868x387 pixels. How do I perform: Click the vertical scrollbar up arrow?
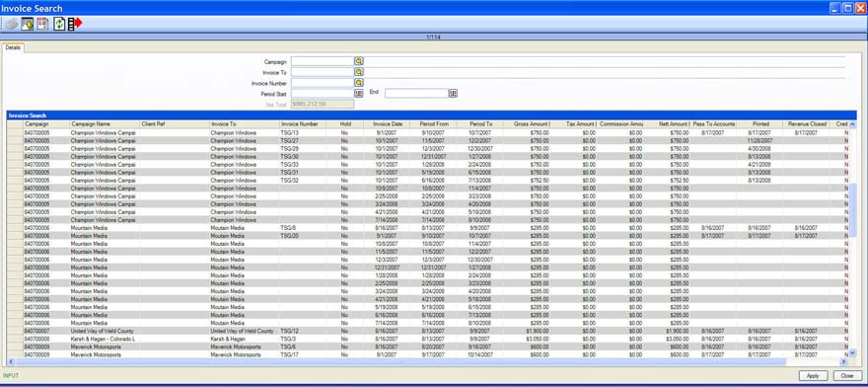[x=852, y=124]
